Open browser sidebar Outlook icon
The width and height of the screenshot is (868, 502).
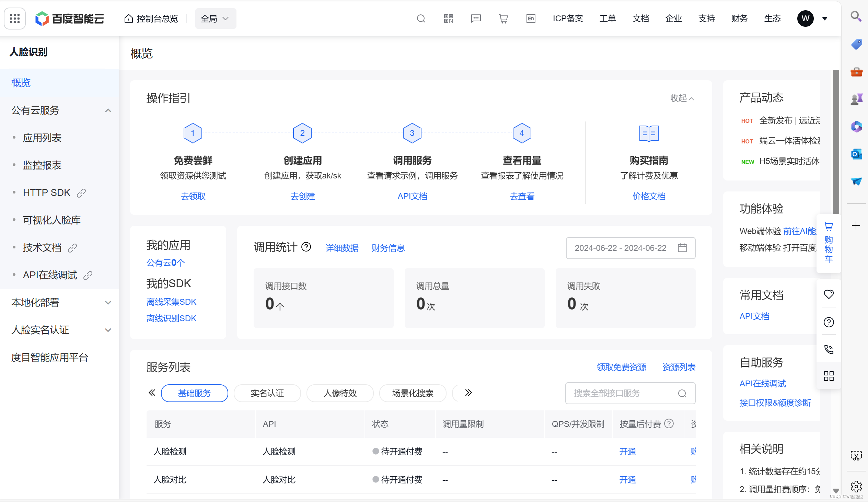click(856, 154)
